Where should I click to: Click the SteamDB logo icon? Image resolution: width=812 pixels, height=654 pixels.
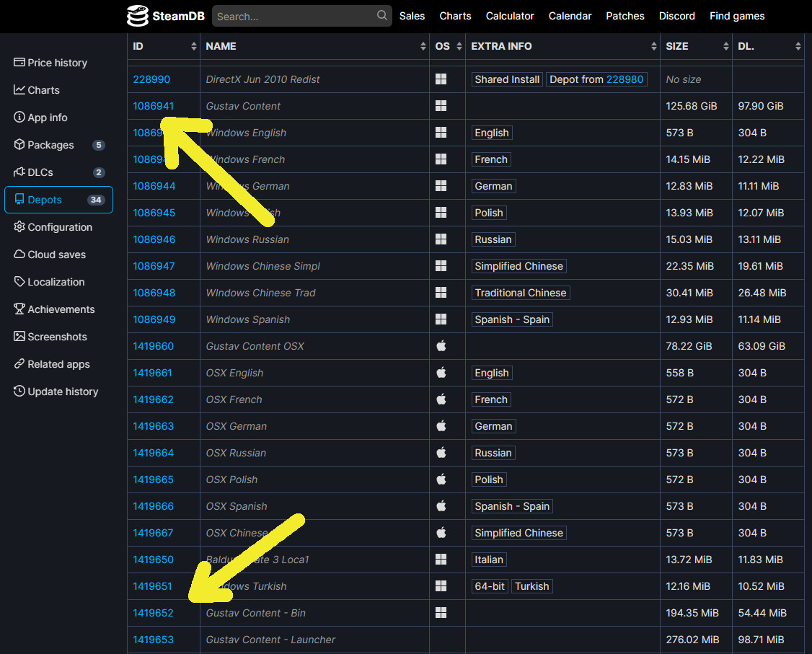pos(137,16)
